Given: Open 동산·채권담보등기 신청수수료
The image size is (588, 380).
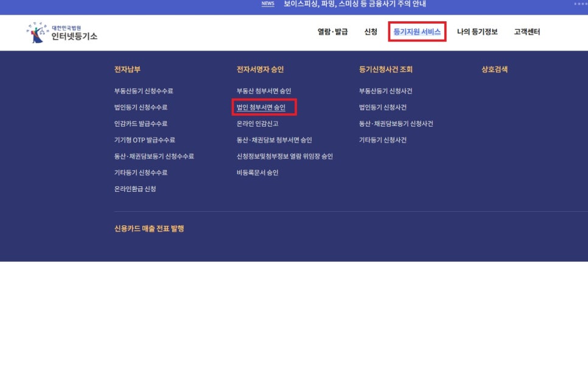Looking at the screenshot, I should pyautogui.click(x=154, y=156).
